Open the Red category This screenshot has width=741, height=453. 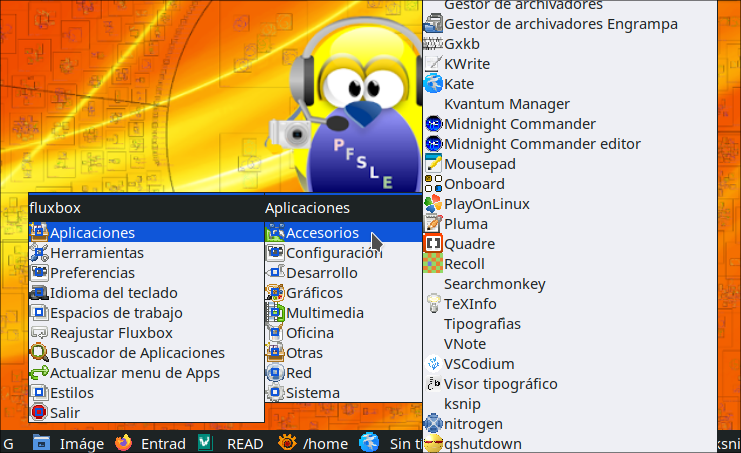[344, 373]
